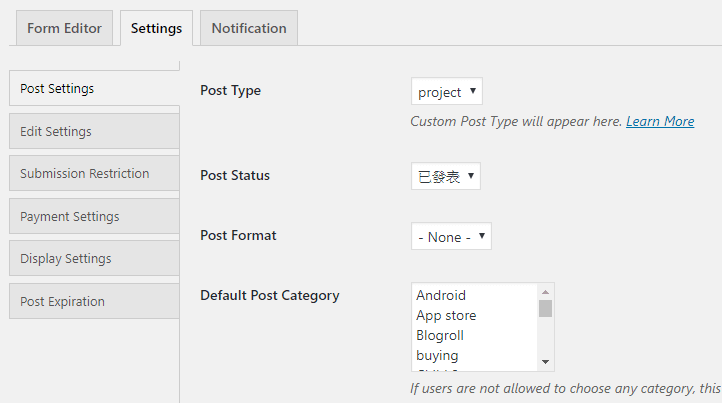Show Payment Settings panel
722x403 pixels.
(94, 216)
